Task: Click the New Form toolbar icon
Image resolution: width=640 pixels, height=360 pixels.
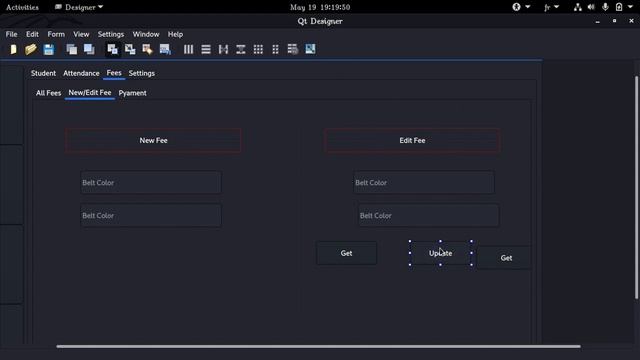Action: tap(13, 49)
